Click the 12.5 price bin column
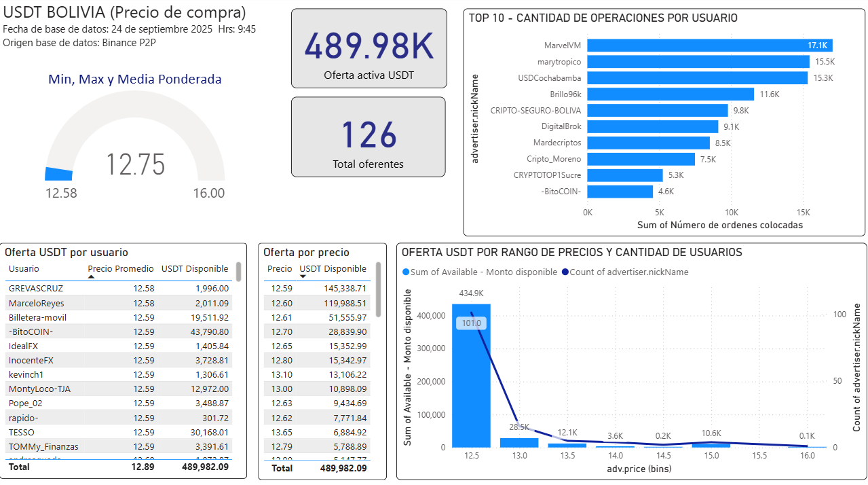 pyautogui.click(x=471, y=375)
